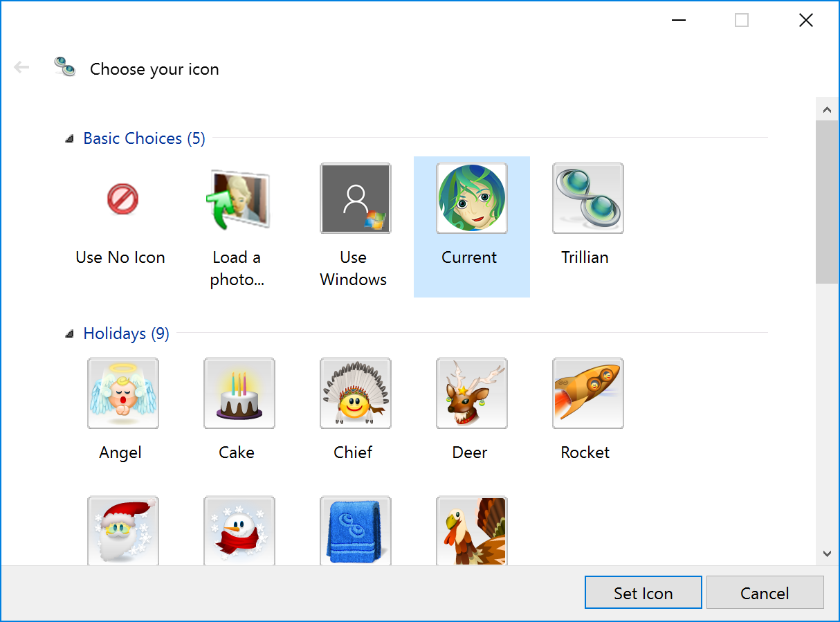Pick the Deer icon
The image size is (840, 622).
pos(471,393)
